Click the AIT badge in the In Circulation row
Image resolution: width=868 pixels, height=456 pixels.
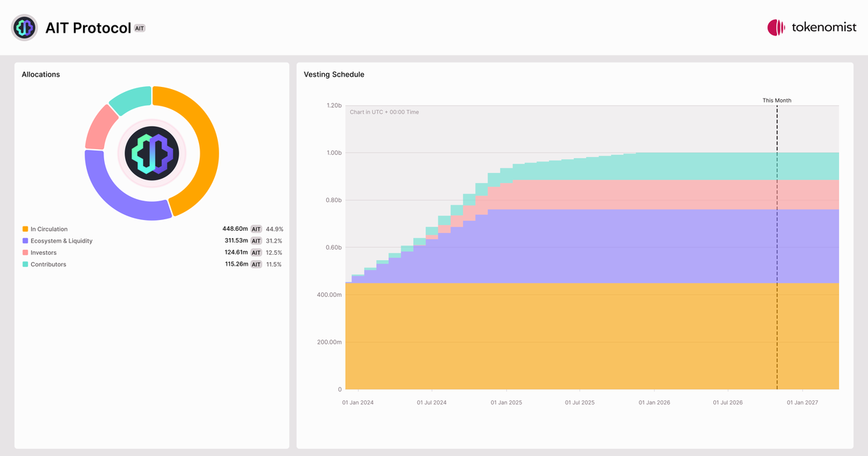click(256, 229)
